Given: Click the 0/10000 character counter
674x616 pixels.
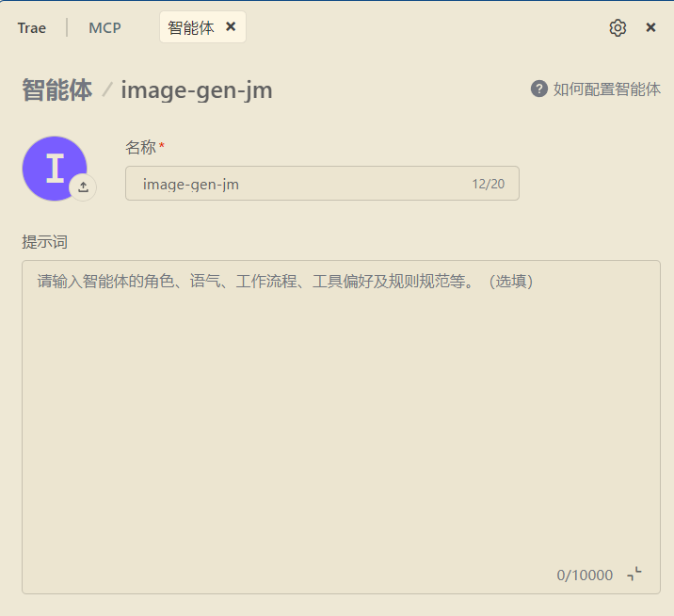Looking at the screenshot, I should 585,575.
